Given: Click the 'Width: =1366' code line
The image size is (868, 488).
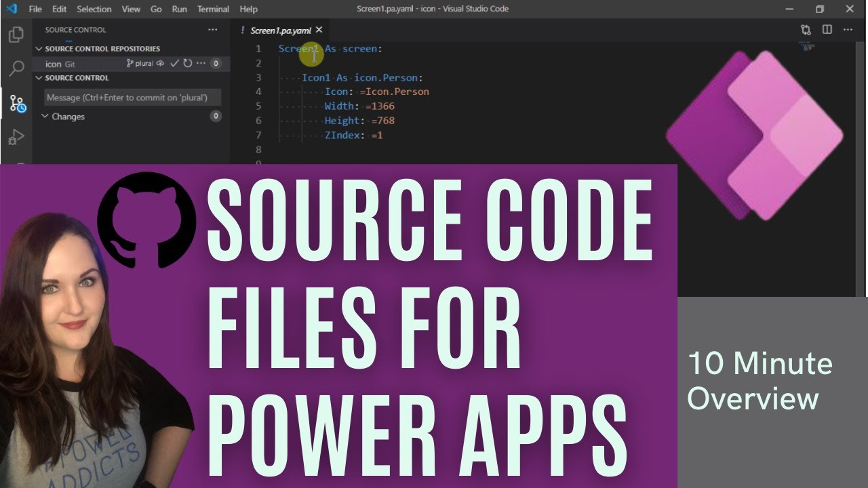Looking at the screenshot, I should point(359,106).
